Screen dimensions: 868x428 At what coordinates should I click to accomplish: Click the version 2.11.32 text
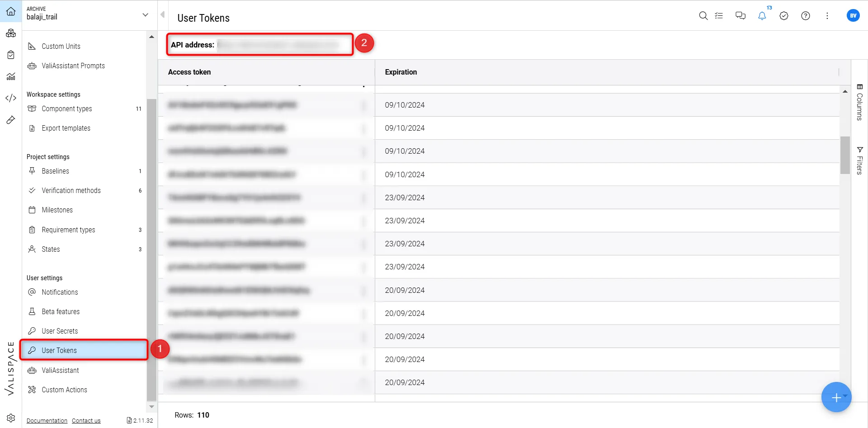[x=143, y=421]
